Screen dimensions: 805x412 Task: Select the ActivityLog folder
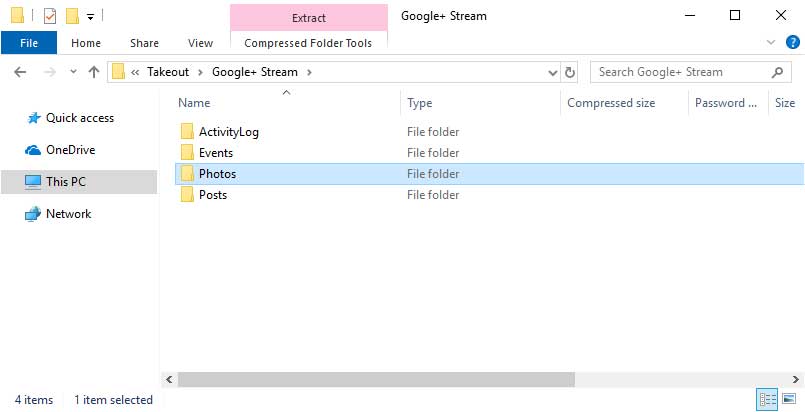click(228, 132)
